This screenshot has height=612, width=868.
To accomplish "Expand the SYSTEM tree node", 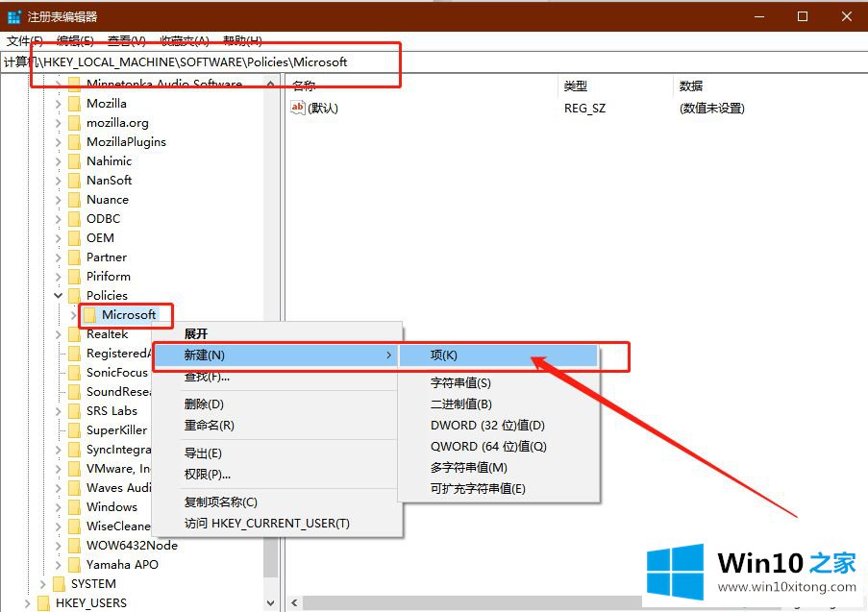I will (x=42, y=584).
